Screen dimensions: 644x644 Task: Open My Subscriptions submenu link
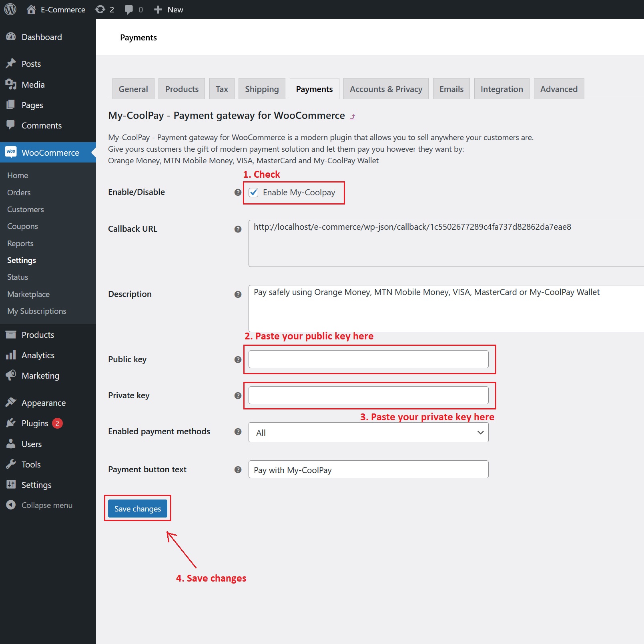point(37,311)
